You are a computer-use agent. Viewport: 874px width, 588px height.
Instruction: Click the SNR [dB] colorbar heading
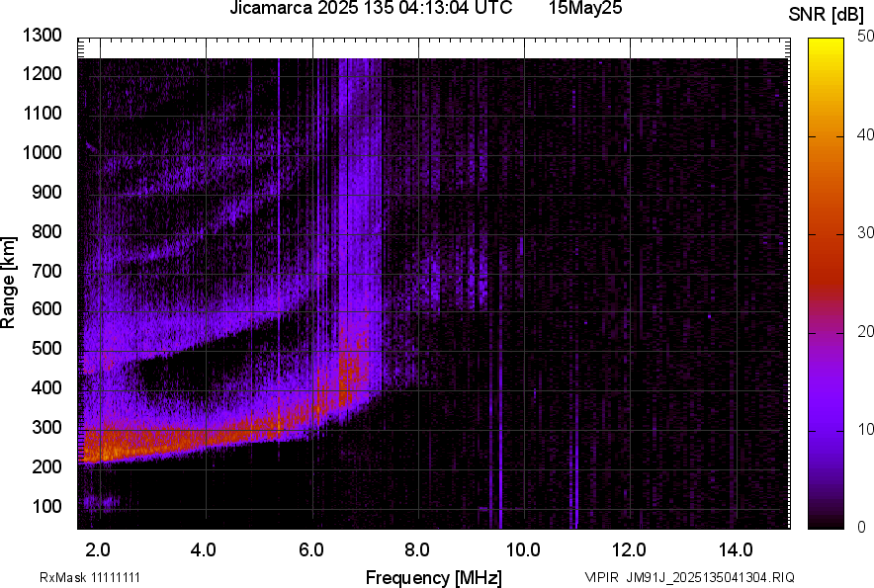[x=828, y=14]
